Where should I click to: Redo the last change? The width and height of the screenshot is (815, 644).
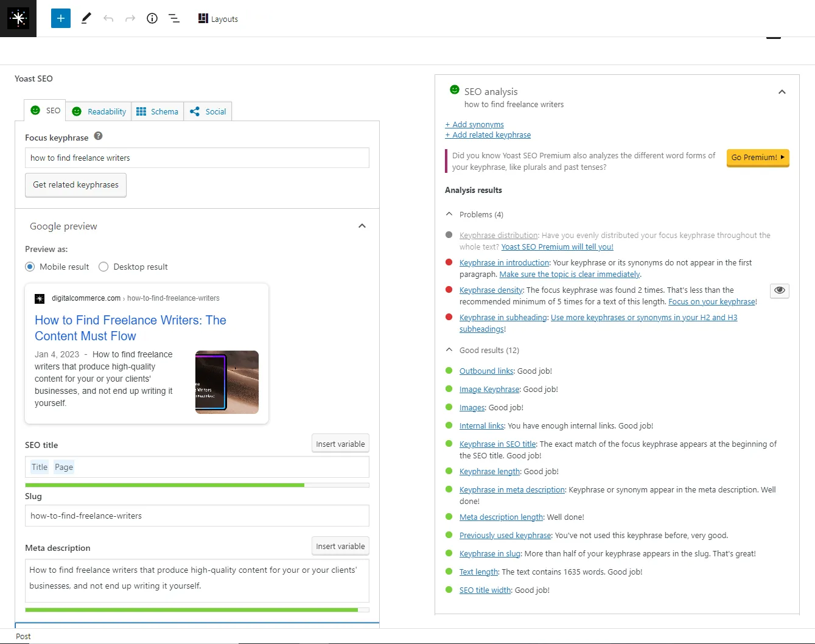[x=130, y=18]
